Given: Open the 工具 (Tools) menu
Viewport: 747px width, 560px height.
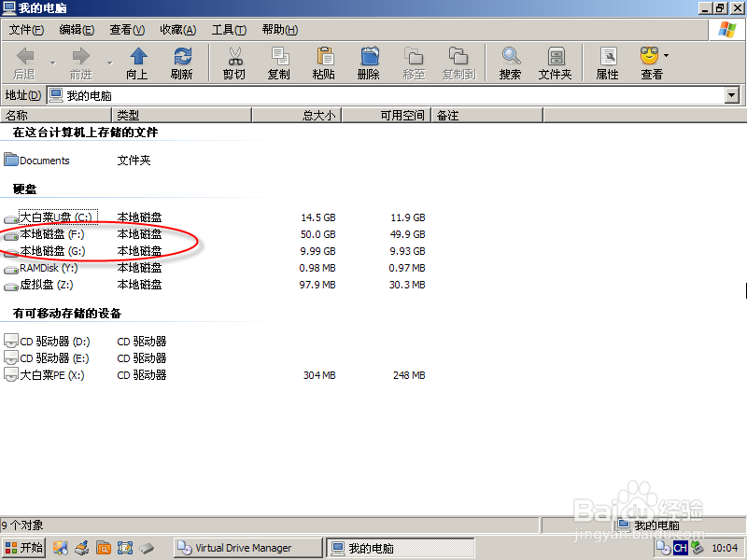Looking at the screenshot, I should click(228, 29).
